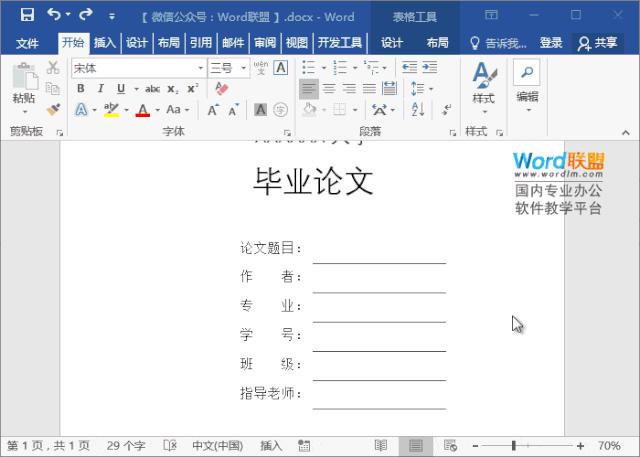This screenshot has width=640, height=457.
Task: Increase paragraph indent
Action: (x=430, y=68)
